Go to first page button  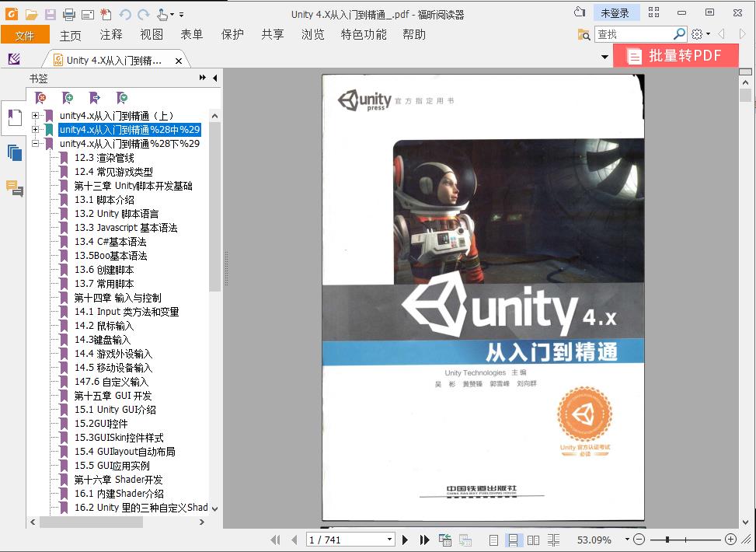click(x=276, y=540)
